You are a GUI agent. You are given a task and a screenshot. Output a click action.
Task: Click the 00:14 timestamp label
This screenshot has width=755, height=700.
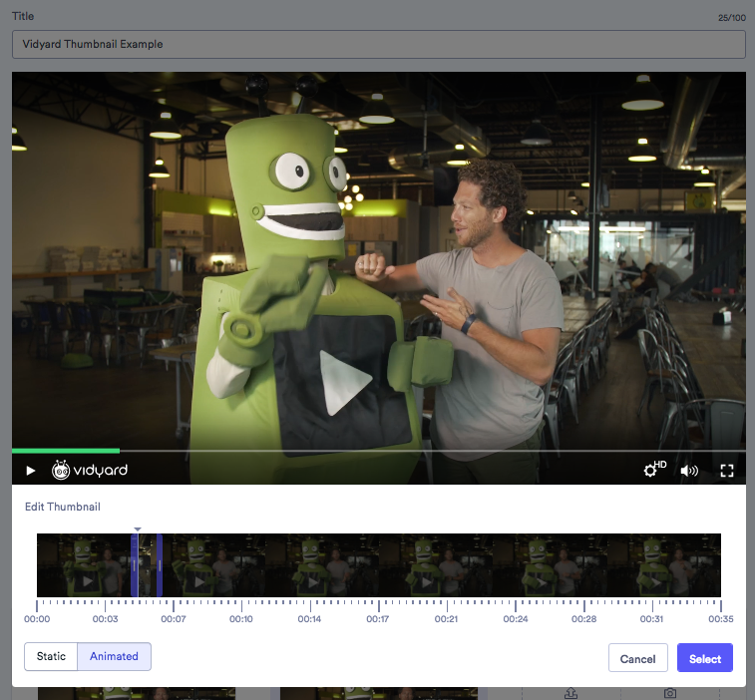click(x=309, y=618)
